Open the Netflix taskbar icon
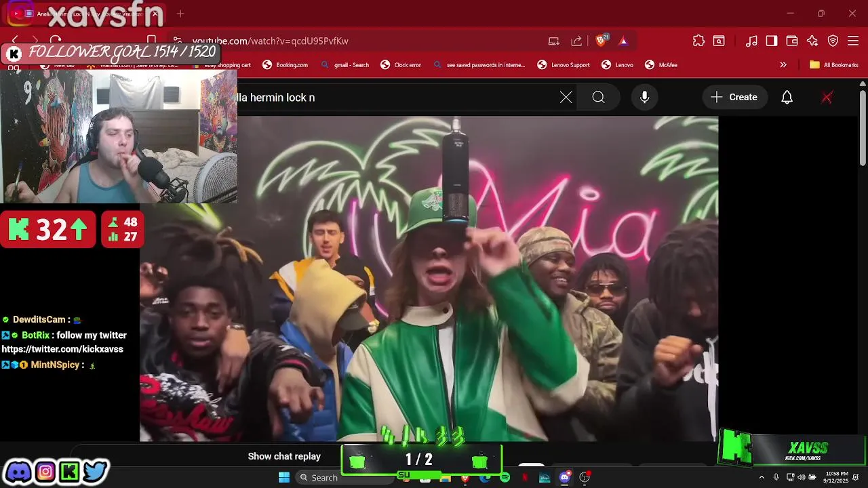The height and width of the screenshot is (488, 868). pos(525,478)
